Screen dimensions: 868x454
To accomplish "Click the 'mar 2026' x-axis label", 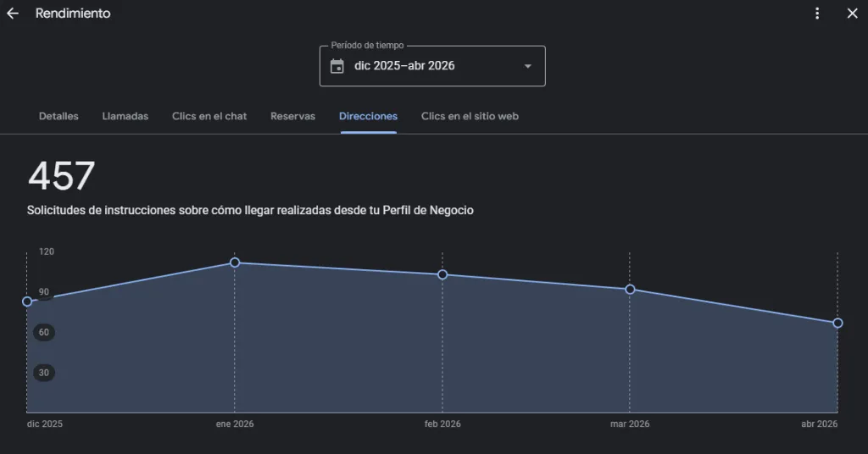I will (630, 424).
